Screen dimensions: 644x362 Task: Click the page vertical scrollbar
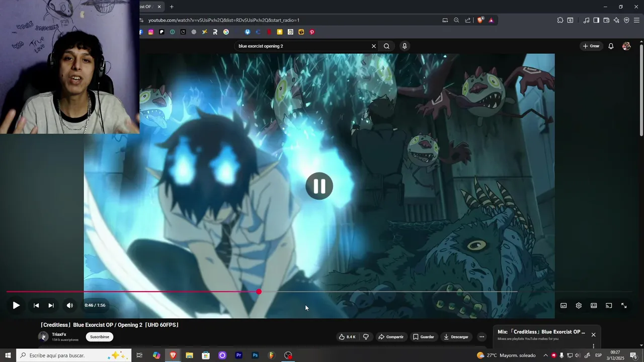click(641, 89)
